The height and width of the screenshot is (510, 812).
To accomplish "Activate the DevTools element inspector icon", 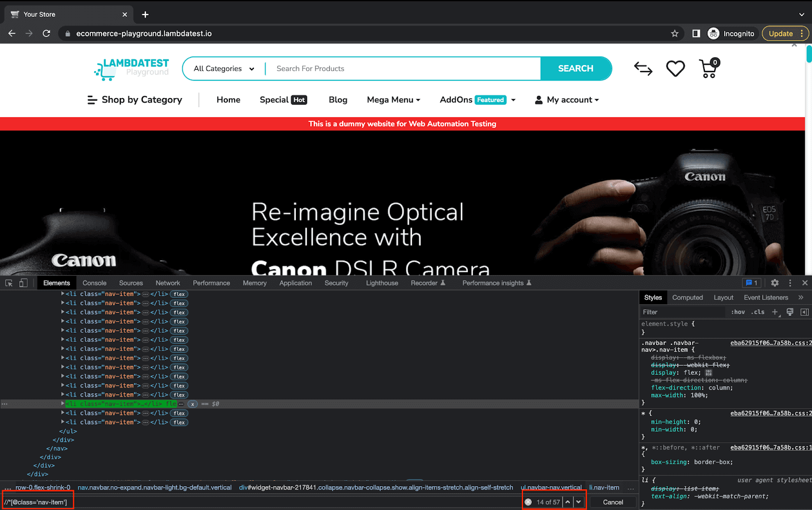I will click(9, 283).
